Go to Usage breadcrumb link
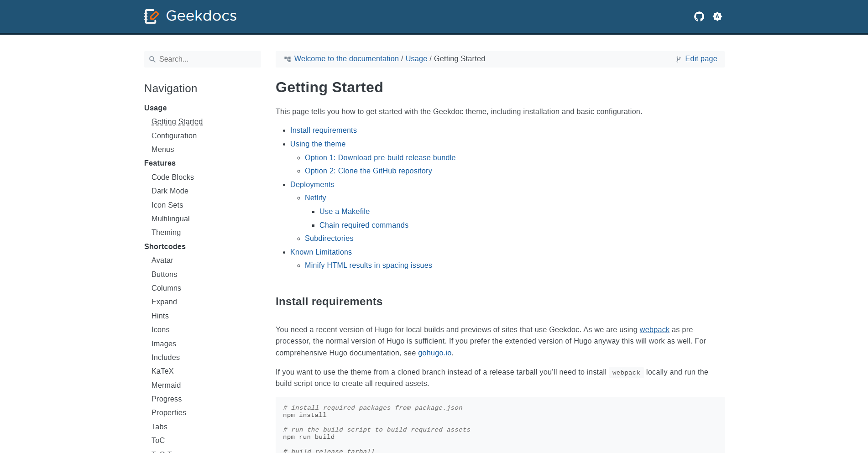This screenshot has height=453, width=868. pos(416,59)
